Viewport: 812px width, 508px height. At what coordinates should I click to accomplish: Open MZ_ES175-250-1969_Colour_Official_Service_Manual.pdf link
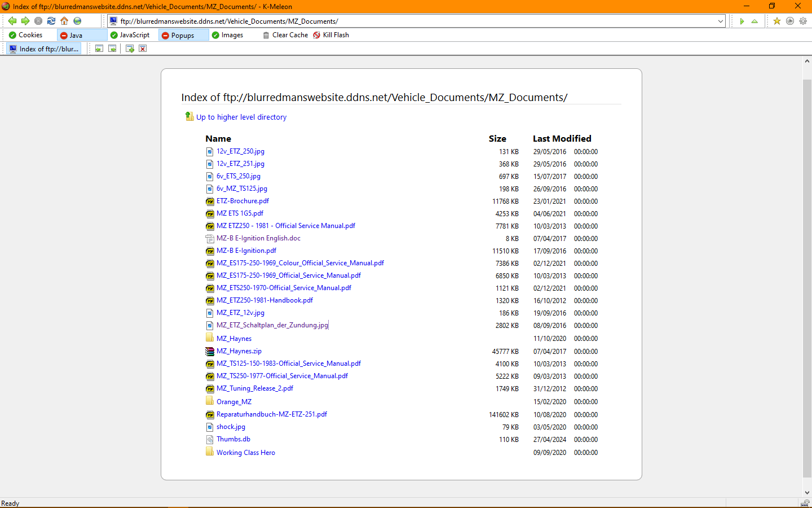[x=300, y=263]
